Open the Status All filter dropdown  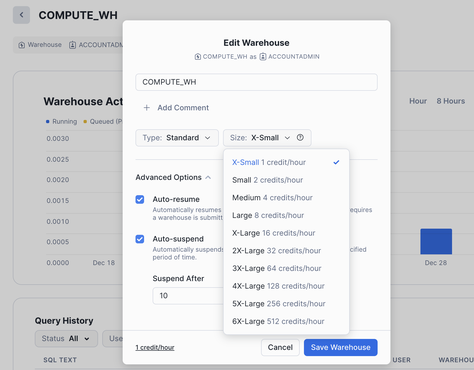(66, 339)
